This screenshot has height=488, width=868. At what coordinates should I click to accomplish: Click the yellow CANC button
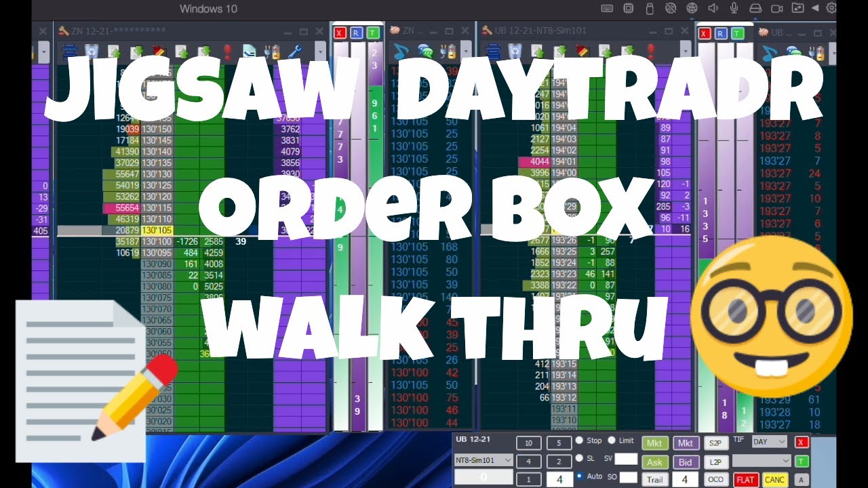tap(774, 480)
